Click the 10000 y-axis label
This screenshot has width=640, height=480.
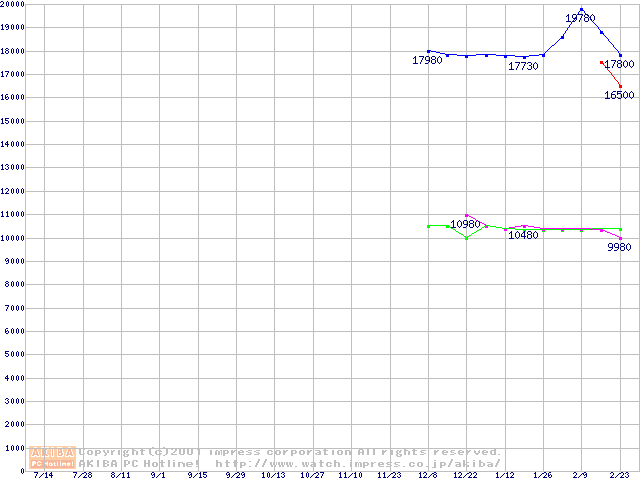tap(13, 238)
